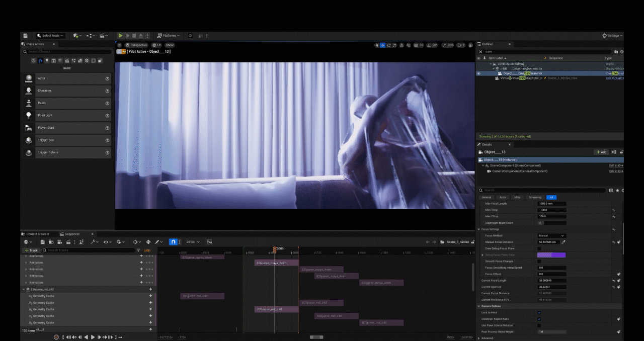Click the Eject button in the main toolbar
This screenshot has height=341, width=644.
click(x=140, y=36)
